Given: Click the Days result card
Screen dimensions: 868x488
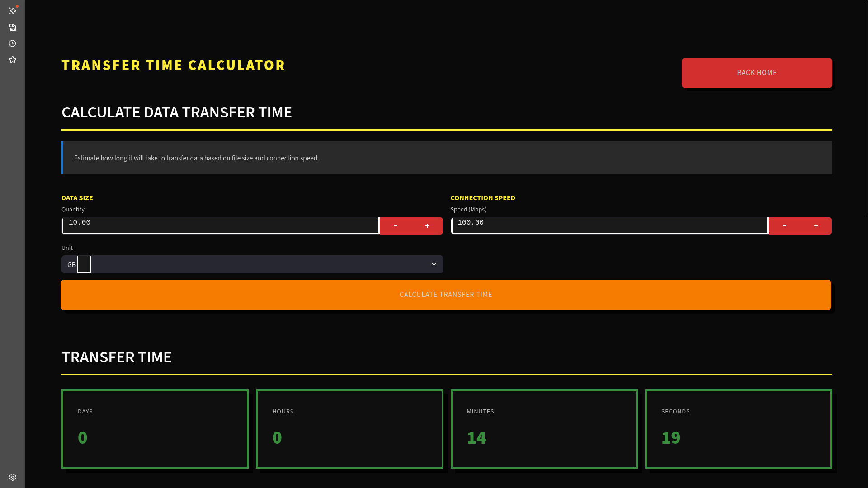Looking at the screenshot, I should (155, 429).
